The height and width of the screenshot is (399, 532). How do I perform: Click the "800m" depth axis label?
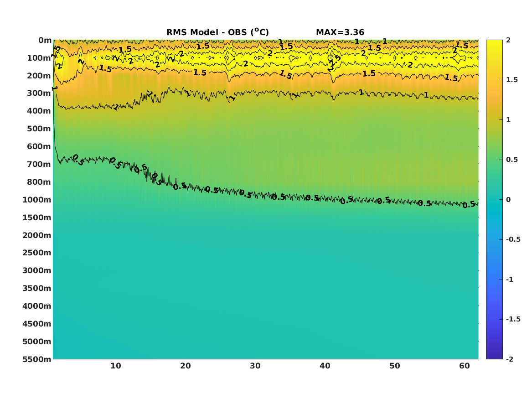[x=39, y=182]
